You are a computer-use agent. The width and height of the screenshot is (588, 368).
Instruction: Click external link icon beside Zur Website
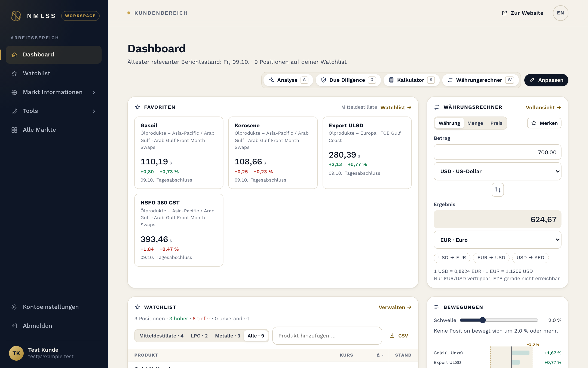504,13
